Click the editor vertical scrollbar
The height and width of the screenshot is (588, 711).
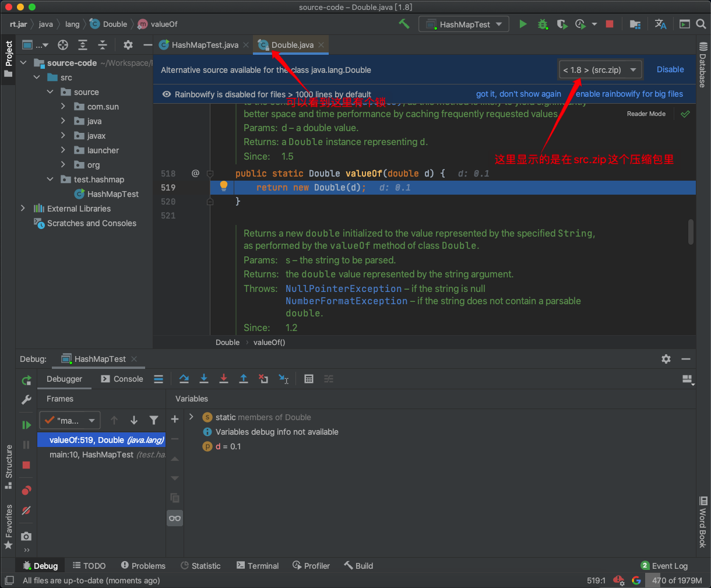[x=691, y=231]
